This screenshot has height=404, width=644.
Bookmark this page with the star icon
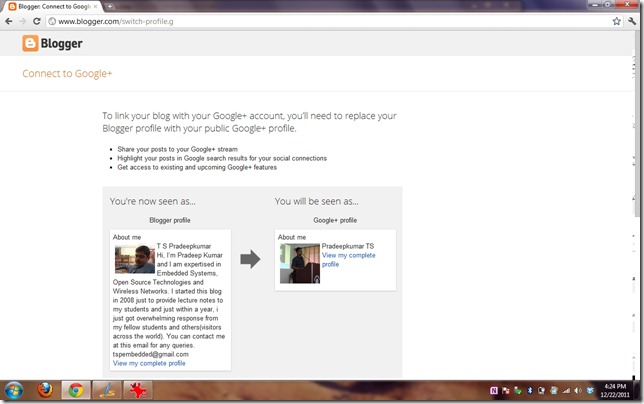tap(616, 21)
